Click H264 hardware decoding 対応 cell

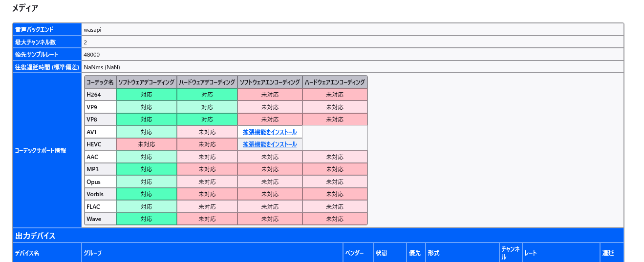pos(207,95)
